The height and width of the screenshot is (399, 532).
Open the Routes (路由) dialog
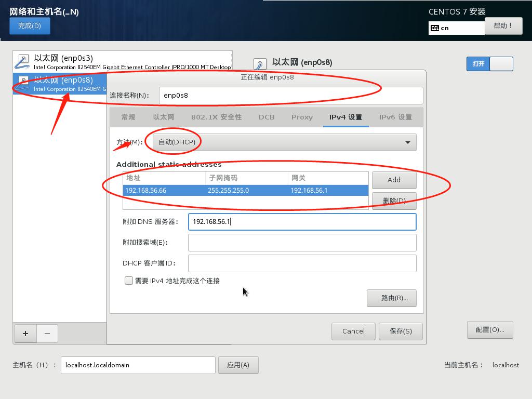(392, 298)
